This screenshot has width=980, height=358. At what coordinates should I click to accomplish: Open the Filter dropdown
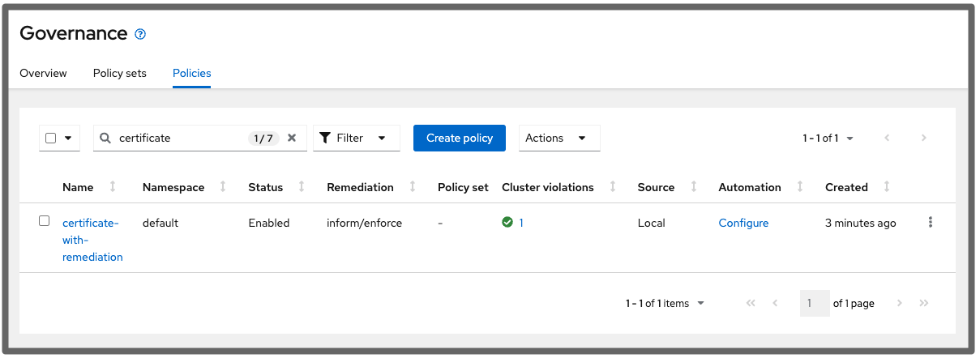coord(357,138)
